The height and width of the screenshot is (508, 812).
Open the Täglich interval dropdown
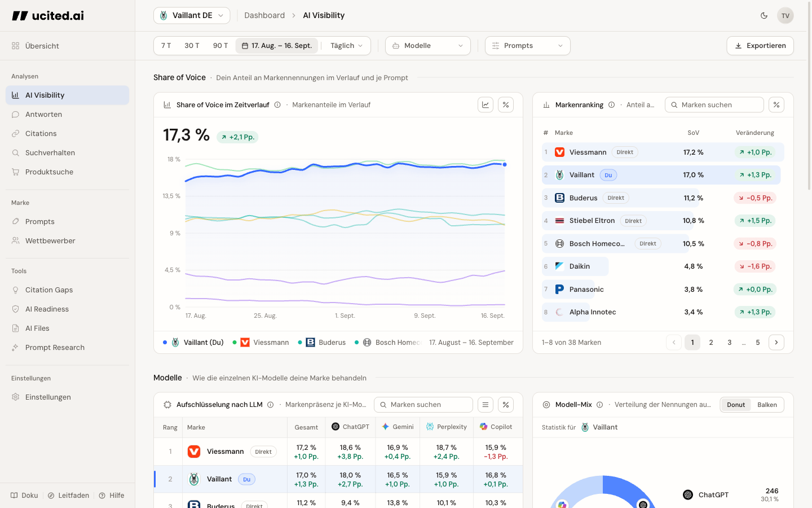(x=347, y=46)
